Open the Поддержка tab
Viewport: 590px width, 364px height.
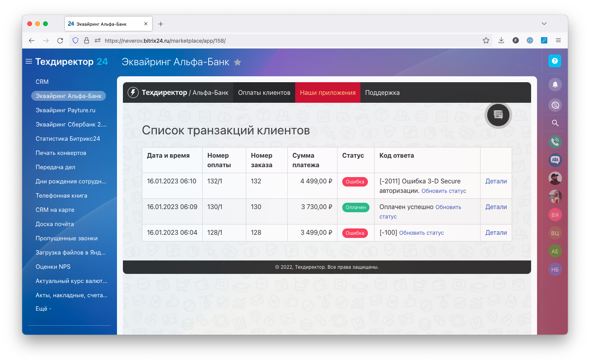click(382, 93)
